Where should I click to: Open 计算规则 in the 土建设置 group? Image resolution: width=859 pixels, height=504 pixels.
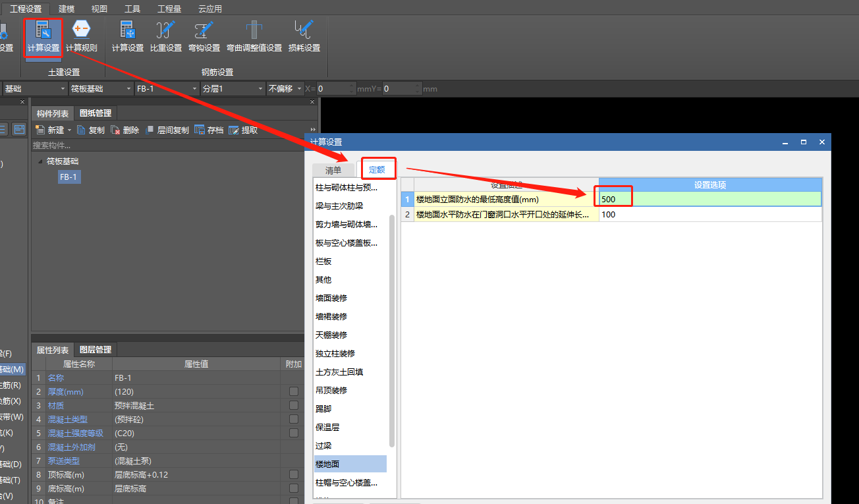point(81,38)
